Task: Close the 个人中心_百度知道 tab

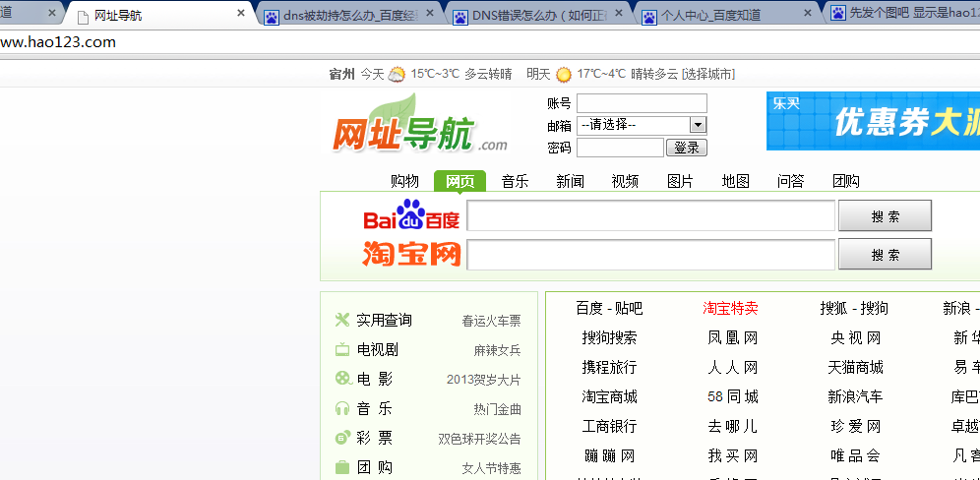Action: pyautogui.click(x=808, y=13)
